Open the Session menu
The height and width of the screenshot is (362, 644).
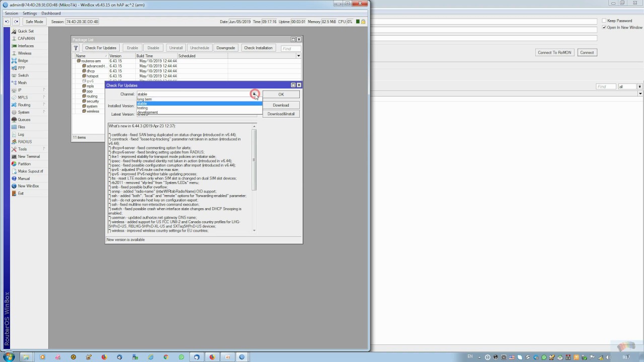click(11, 13)
